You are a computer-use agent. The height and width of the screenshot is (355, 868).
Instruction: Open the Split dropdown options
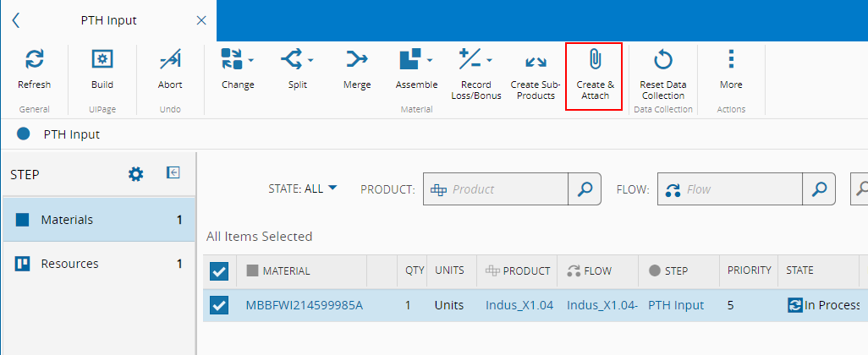click(x=310, y=60)
